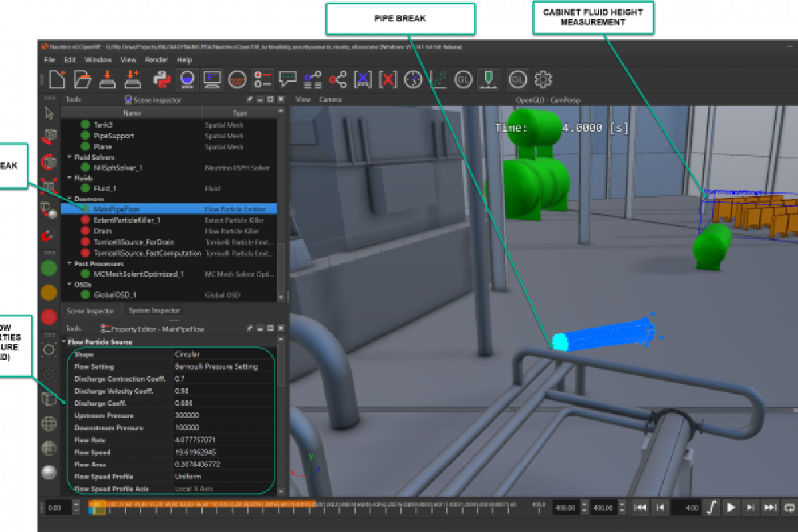Click the red X delete icon

[x=388, y=80]
